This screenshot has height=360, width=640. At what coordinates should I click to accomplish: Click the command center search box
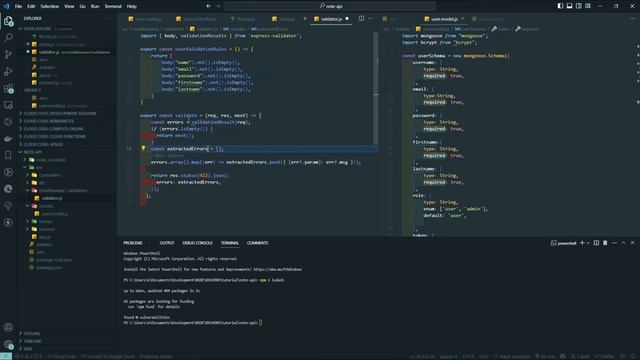point(330,6)
